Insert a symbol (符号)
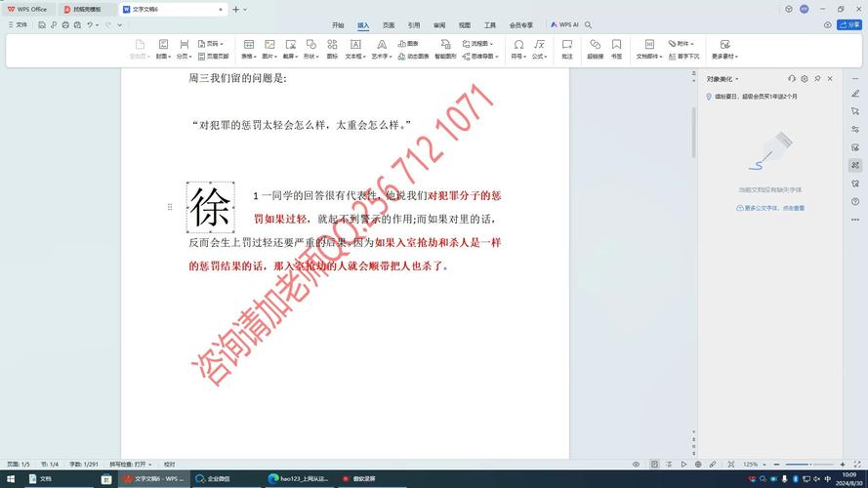 pyautogui.click(x=518, y=49)
